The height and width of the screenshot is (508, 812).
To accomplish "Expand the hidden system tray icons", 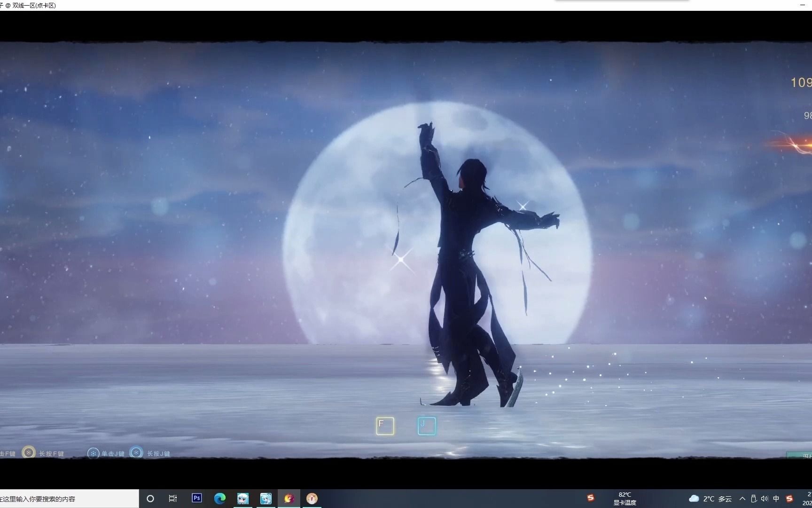I will tap(742, 499).
